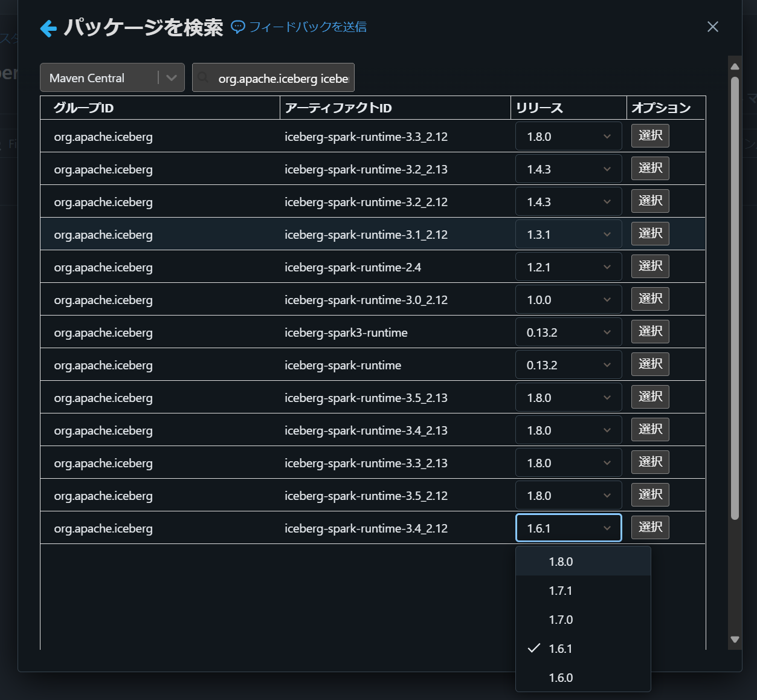Open release dropdown for iceberg-spark-runtime-3.1_2.12
This screenshot has width=757, height=700.
(x=569, y=234)
